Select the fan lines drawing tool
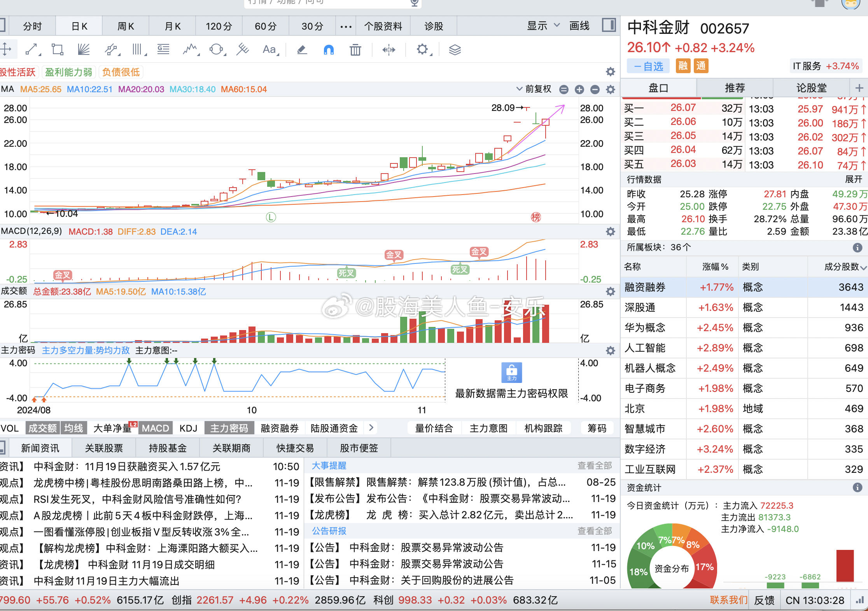Image resolution: width=868 pixels, height=611 pixels. [84, 49]
